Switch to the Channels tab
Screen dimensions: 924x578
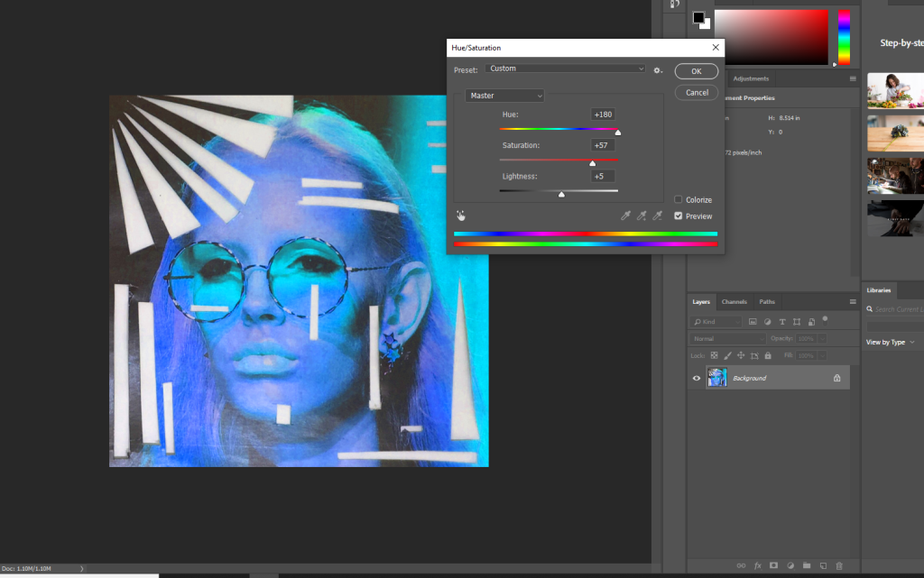(734, 302)
